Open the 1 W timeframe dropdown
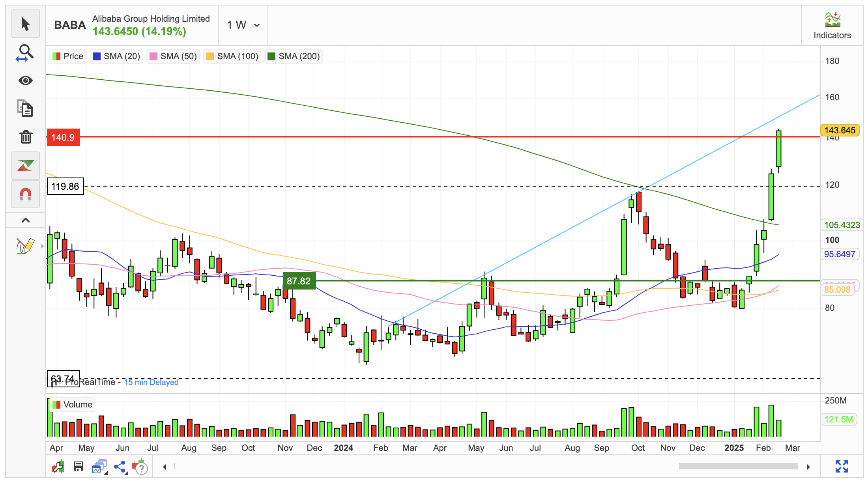868x482 pixels. click(243, 25)
